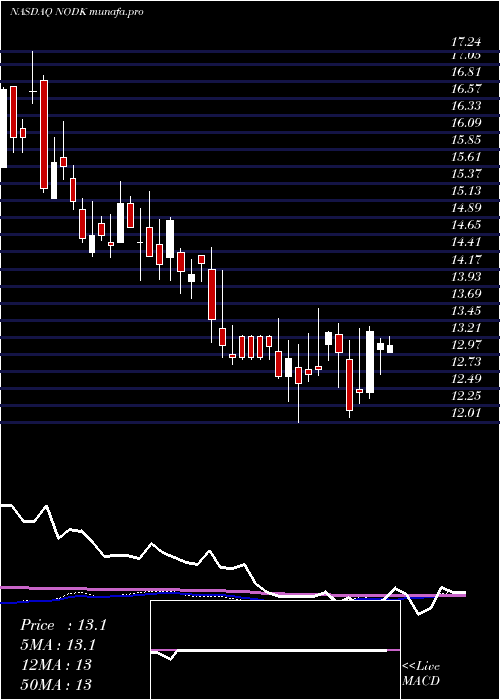Select the 15.85 price axis label
Image resolution: width=500 pixels, height=700 pixels.
tap(466, 140)
